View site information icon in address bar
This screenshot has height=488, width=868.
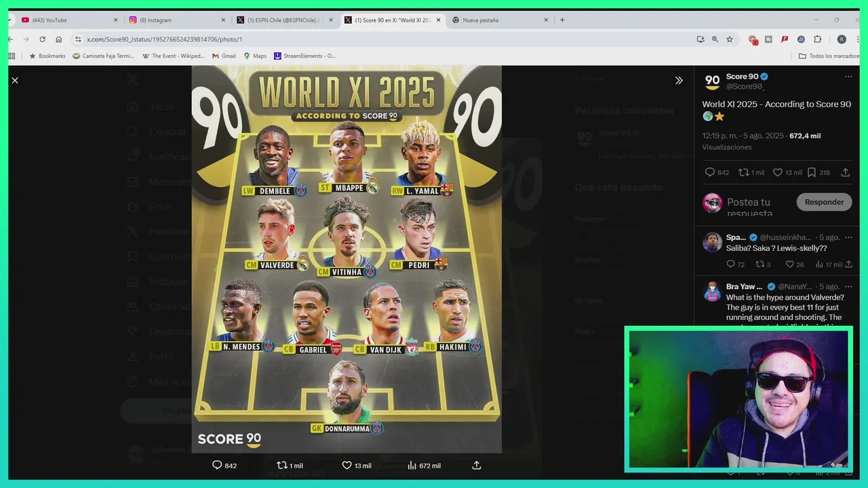(x=78, y=39)
